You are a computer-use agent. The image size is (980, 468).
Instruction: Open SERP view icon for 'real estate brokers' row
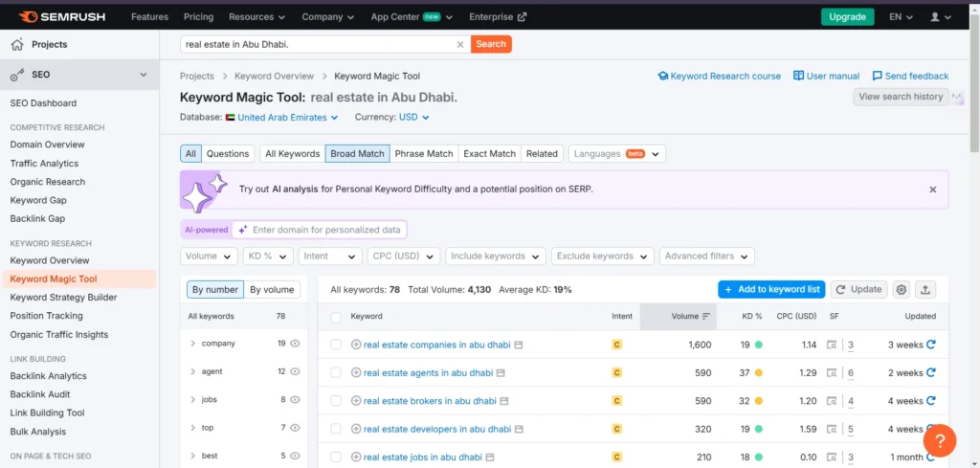(x=832, y=401)
